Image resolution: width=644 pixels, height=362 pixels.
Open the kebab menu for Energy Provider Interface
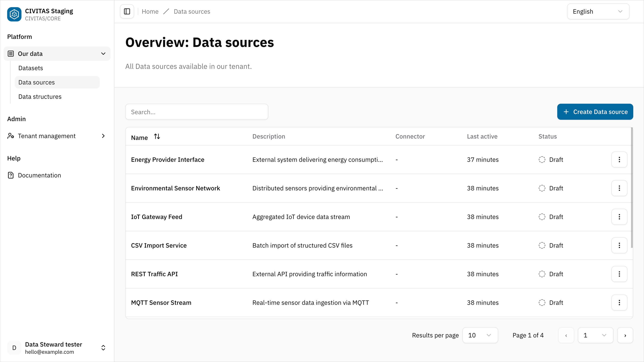point(619,159)
